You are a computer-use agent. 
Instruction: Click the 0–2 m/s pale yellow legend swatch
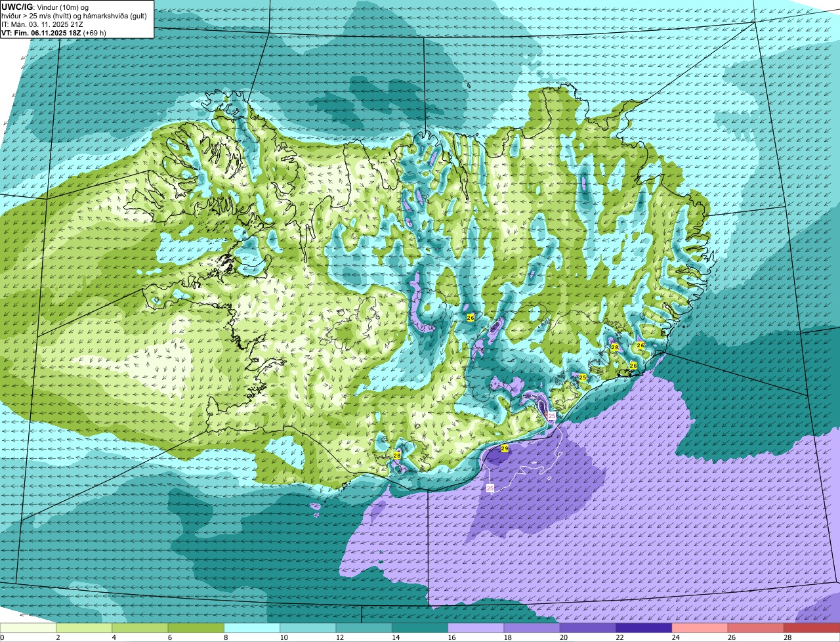click(28, 628)
